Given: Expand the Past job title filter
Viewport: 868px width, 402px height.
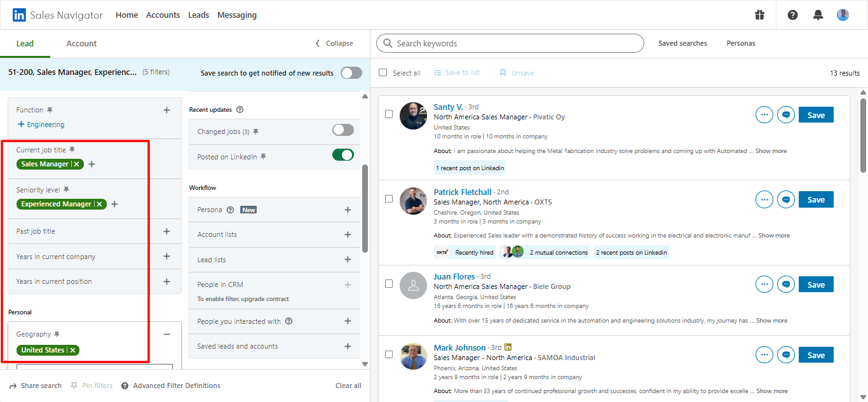Looking at the screenshot, I should click(x=166, y=231).
